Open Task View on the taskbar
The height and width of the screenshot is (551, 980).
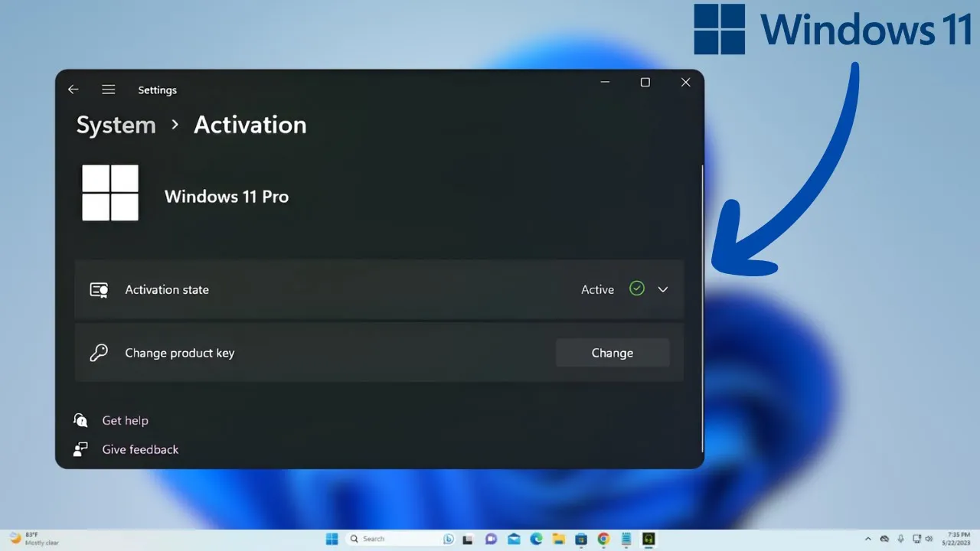click(468, 540)
